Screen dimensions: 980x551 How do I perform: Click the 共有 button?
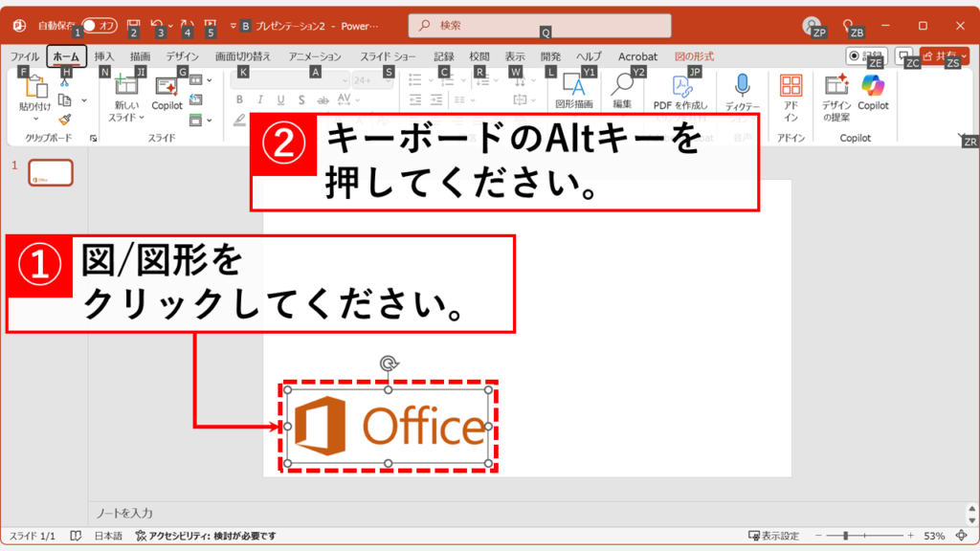944,55
